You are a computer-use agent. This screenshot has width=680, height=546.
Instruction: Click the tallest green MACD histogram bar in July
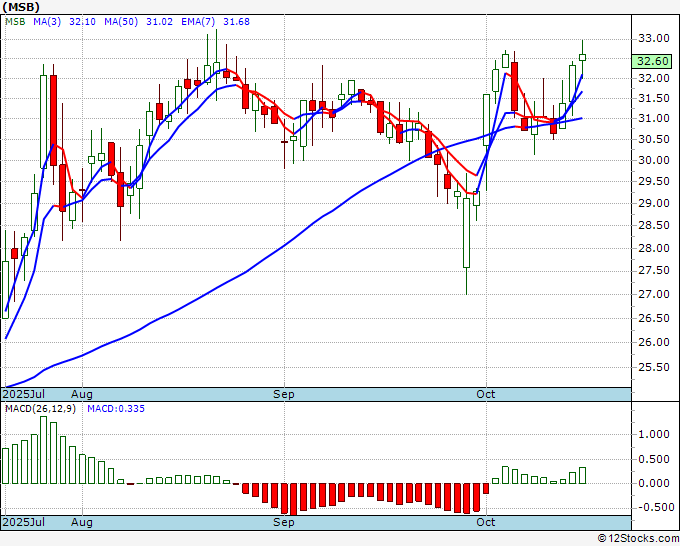click(x=43, y=450)
